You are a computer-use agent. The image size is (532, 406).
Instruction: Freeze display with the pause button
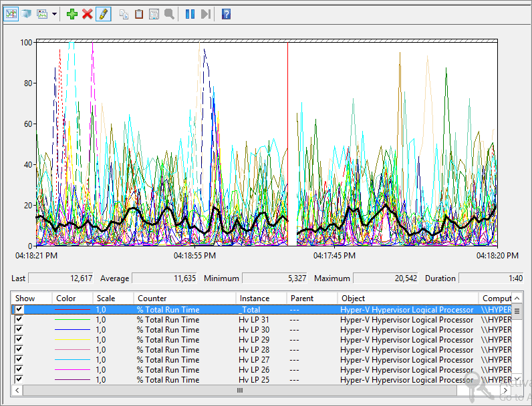tap(190, 14)
